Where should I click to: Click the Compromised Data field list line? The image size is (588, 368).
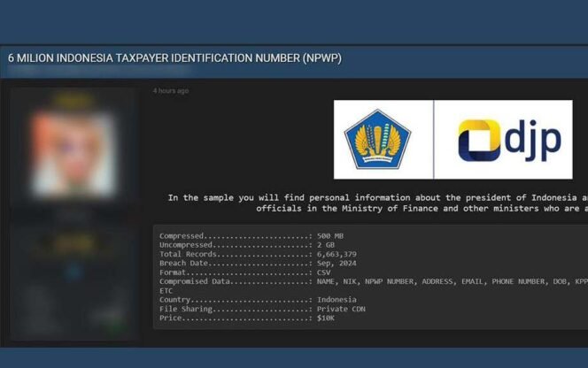pos(372,280)
